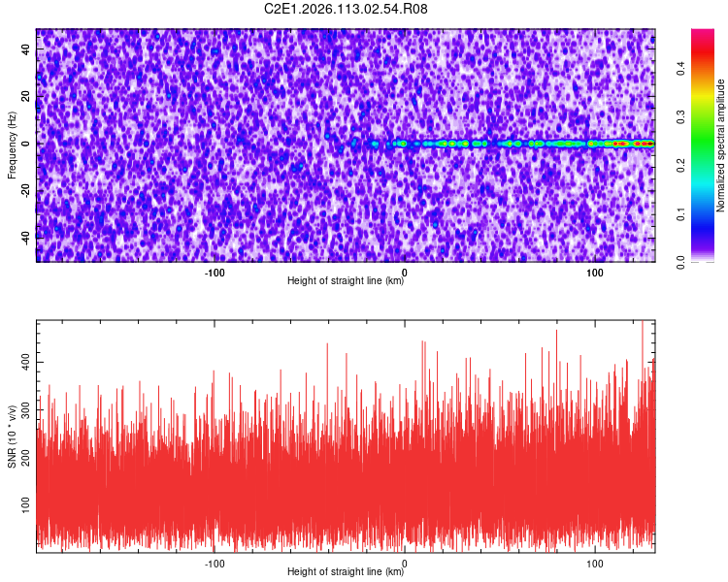The image size is (728, 582).
Task: Click the red top of the colorbar
Action: coord(702,37)
